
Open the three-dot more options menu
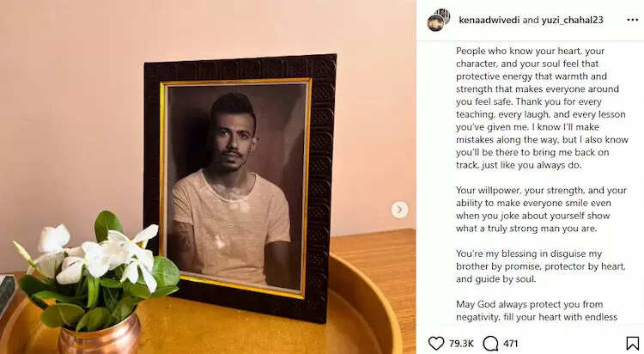tap(633, 20)
